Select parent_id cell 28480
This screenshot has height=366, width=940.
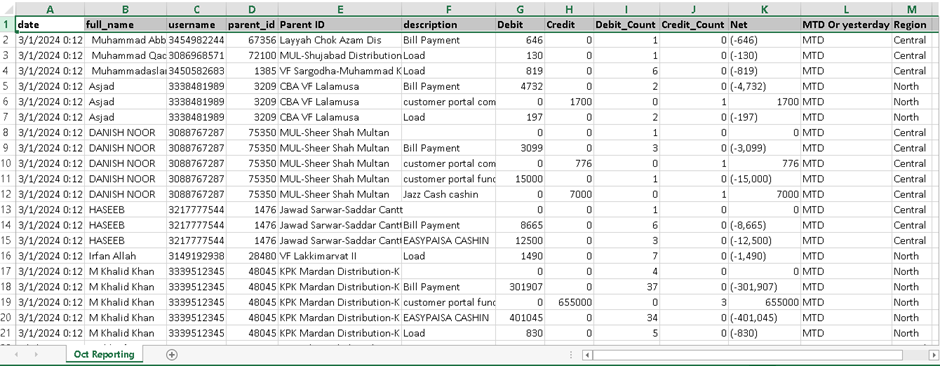[252, 256]
